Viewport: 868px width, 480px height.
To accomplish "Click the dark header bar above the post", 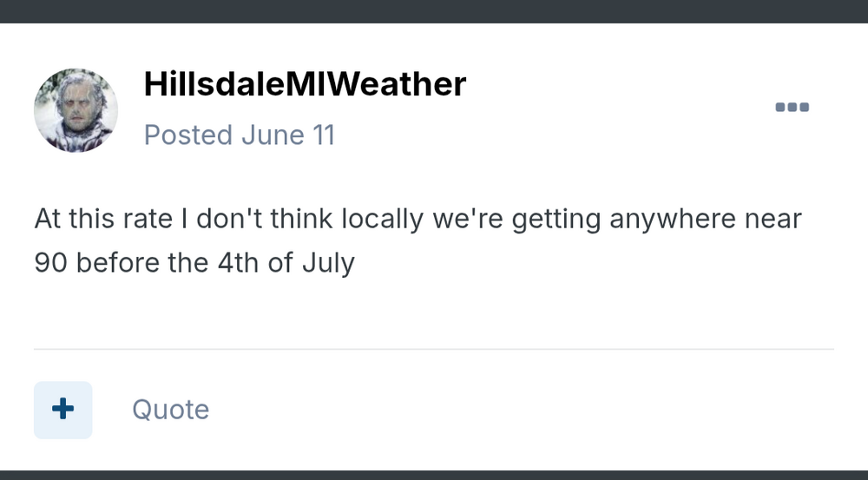I will pos(434,11).
